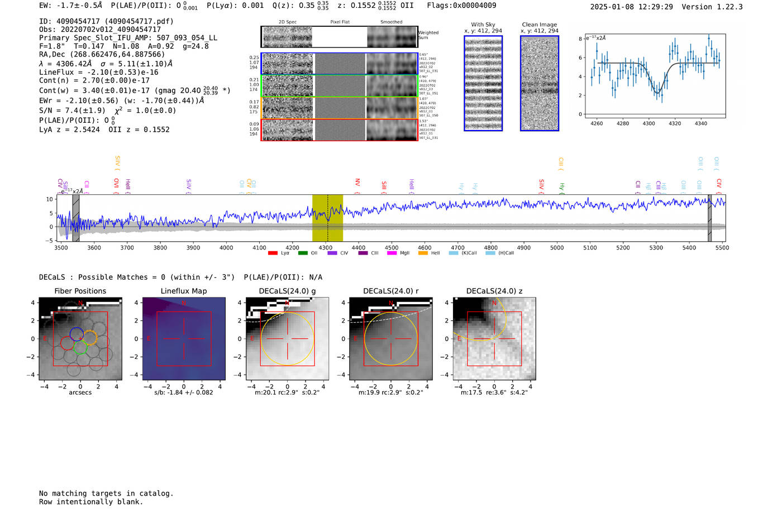
Task: Click the ID 4090454717 pdf label
Action: tap(106, 21)
